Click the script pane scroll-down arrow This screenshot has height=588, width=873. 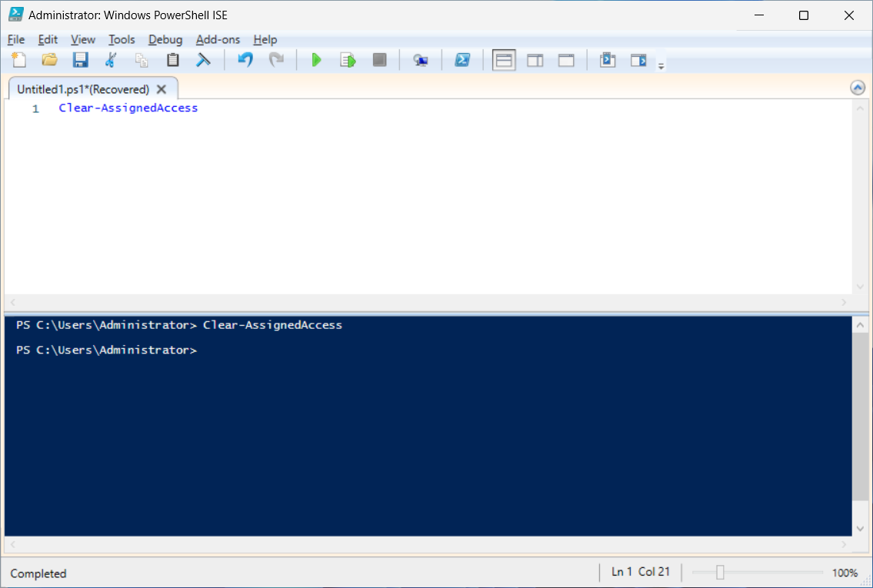860,287
